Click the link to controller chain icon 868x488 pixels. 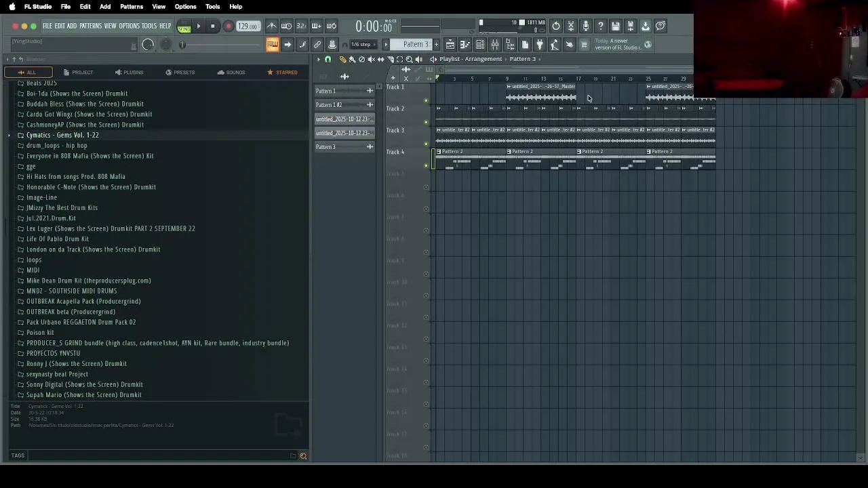pyautogui.click(x=317, y=45)
